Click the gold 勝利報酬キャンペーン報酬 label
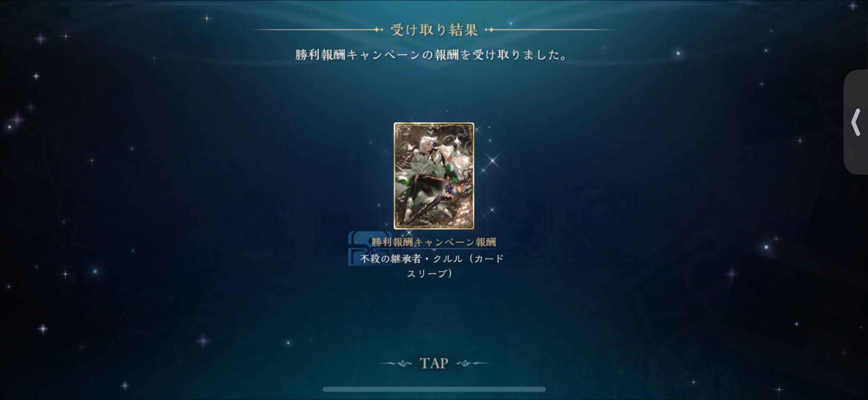Image resolution: width=868 pixels, height=400 pixels. click(x=434, y=242)
